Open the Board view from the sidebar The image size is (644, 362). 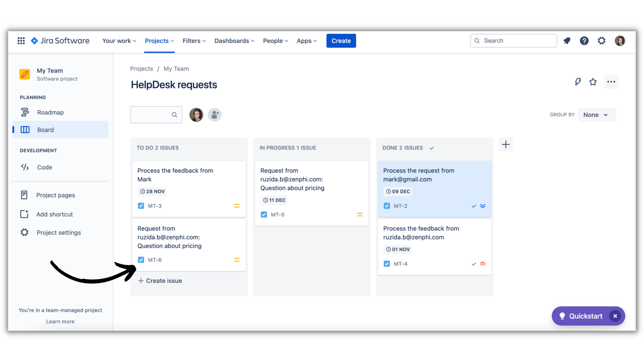[x=45, y=129]
